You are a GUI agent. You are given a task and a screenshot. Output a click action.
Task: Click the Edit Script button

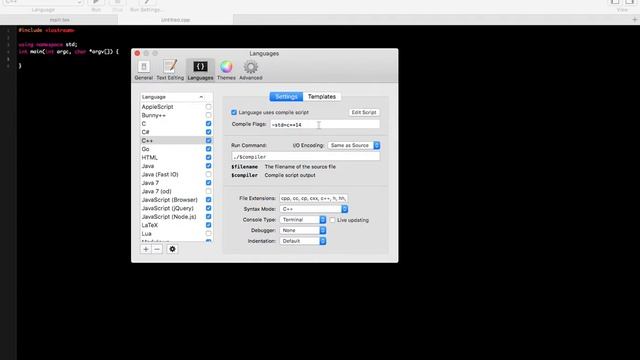tap(364, 112)
